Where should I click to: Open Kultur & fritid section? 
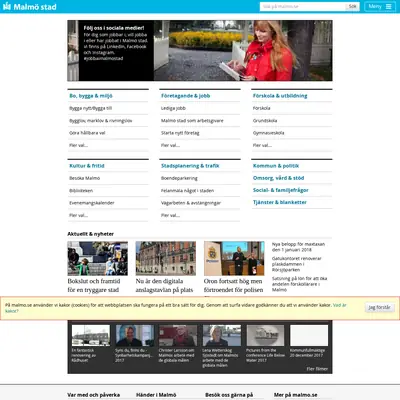pos(87,166)
